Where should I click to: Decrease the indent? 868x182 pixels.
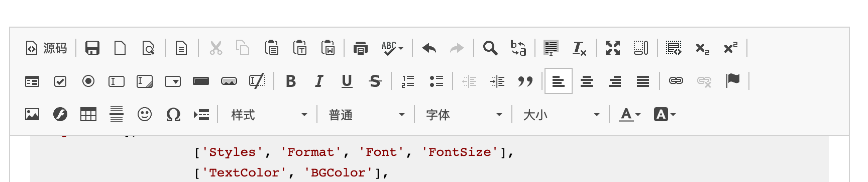[x=469, y=81]
